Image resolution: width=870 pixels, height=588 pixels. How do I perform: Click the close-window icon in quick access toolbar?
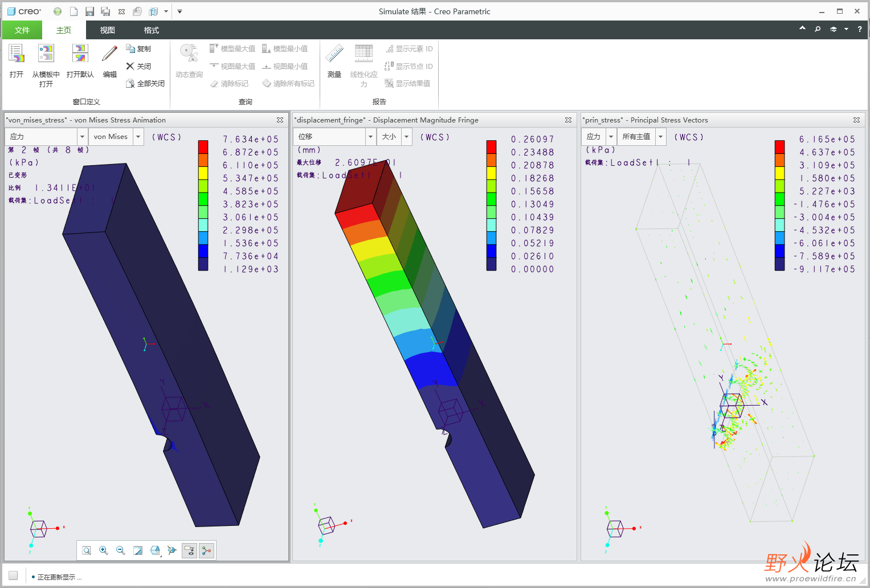pyautogui.click(x=121, y=11)
